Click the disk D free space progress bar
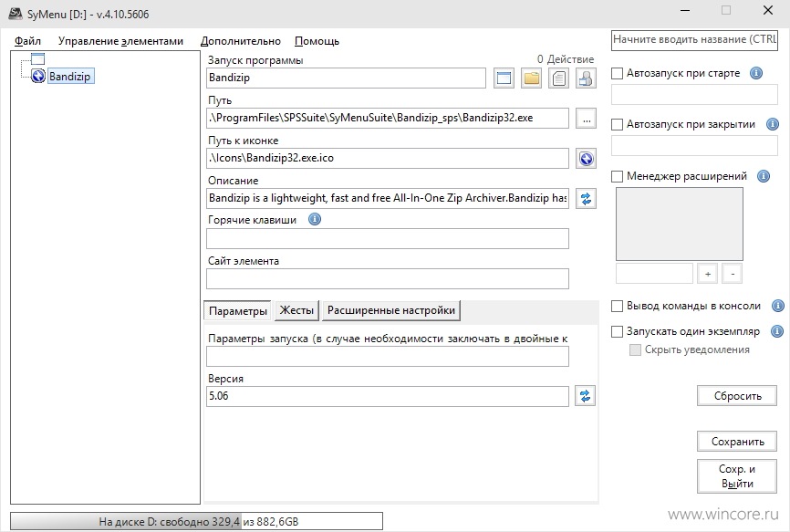The width and height of the screenshot is (790, 532). click(x=196, y=521)
